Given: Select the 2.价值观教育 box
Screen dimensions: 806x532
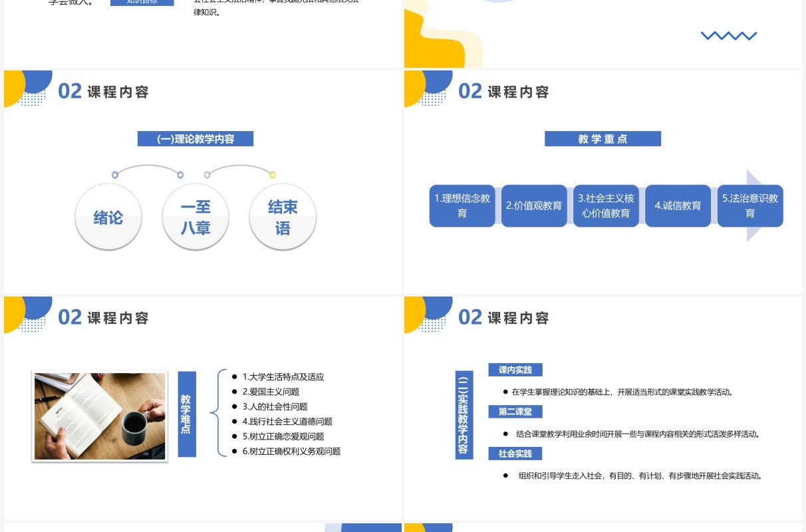Looking at the screenshot, I should coord(534,205).
